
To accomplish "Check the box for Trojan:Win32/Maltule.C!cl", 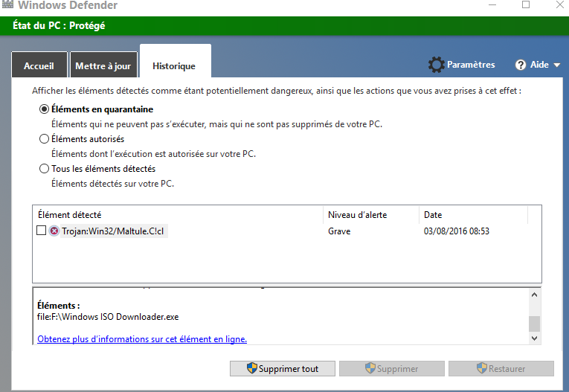I will [42, 231].
